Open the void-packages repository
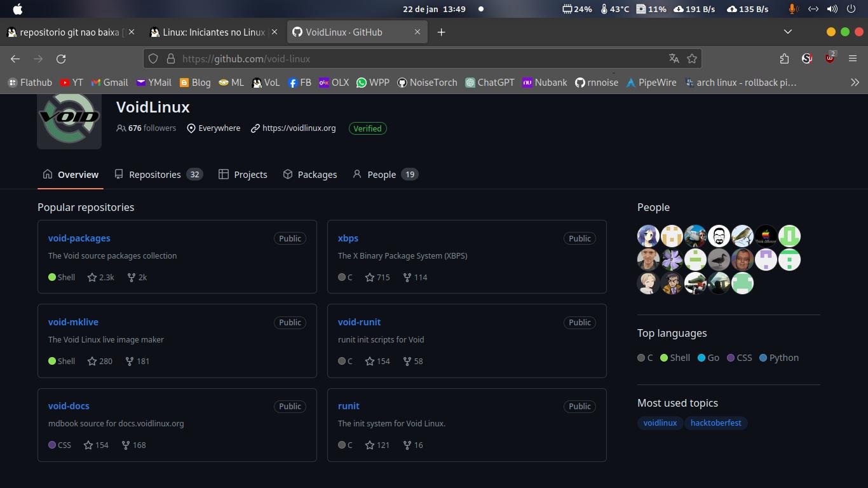The width and height of the screenshot is (868, 488). click(79, 238)
